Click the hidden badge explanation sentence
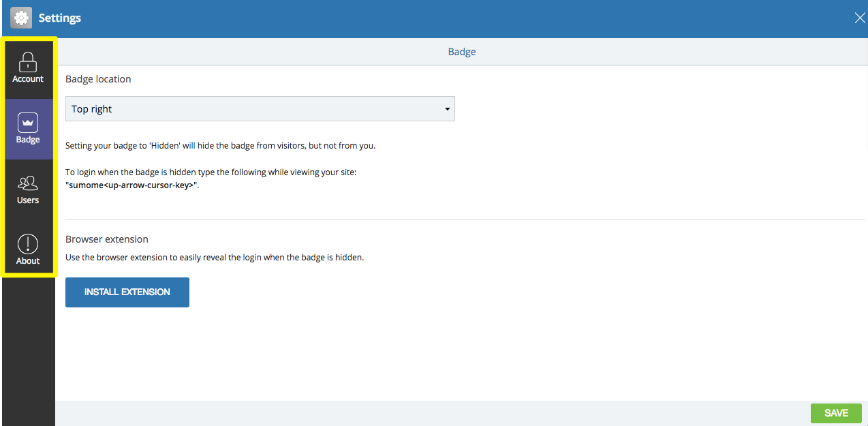The width and height of the screenshot is (868, 426). tap(221, 146)
